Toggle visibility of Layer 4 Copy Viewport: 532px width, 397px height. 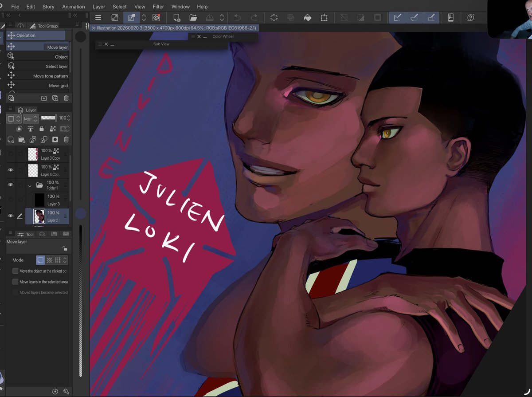[11, 170]
